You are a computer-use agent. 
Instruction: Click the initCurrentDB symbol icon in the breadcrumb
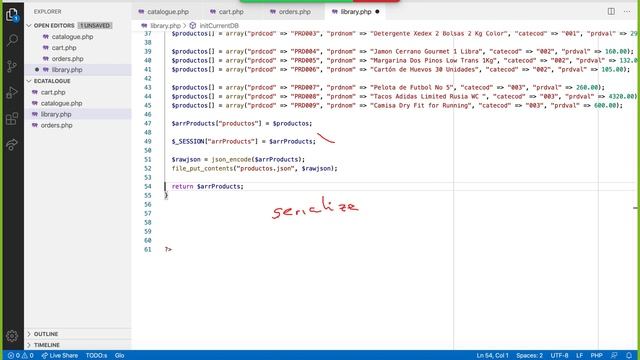[193, 25]
